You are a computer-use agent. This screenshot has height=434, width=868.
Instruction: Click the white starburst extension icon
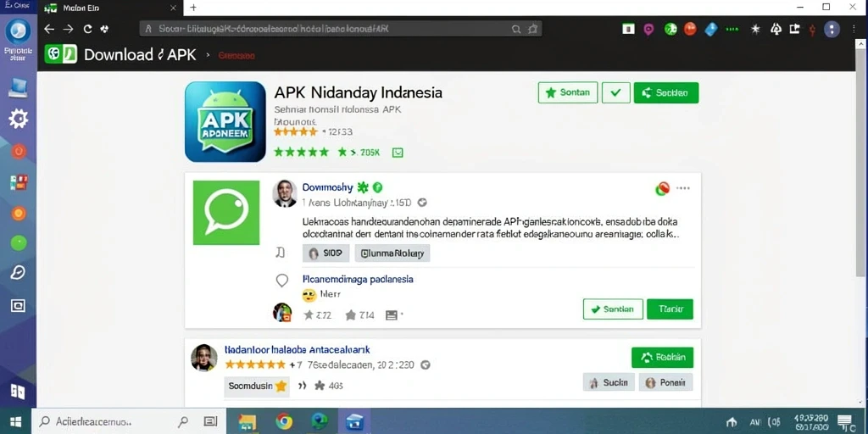click(755, 29)
